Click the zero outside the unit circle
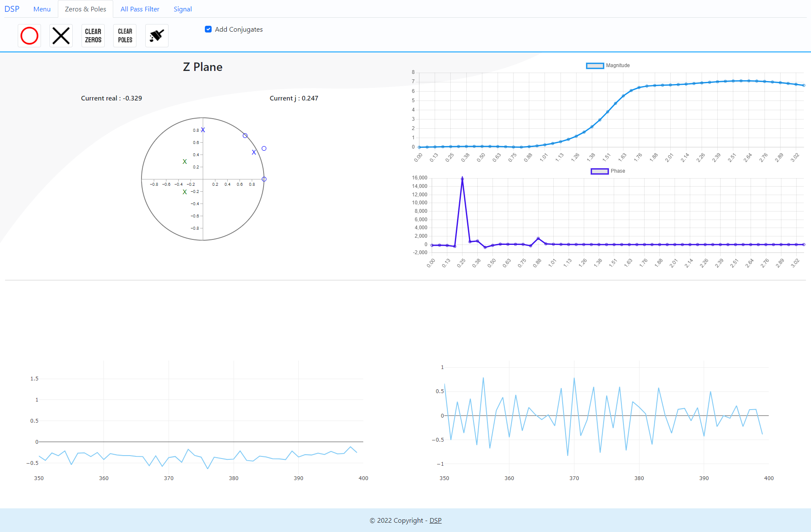This screenshot has height=532, width=811. pos(264,149)
